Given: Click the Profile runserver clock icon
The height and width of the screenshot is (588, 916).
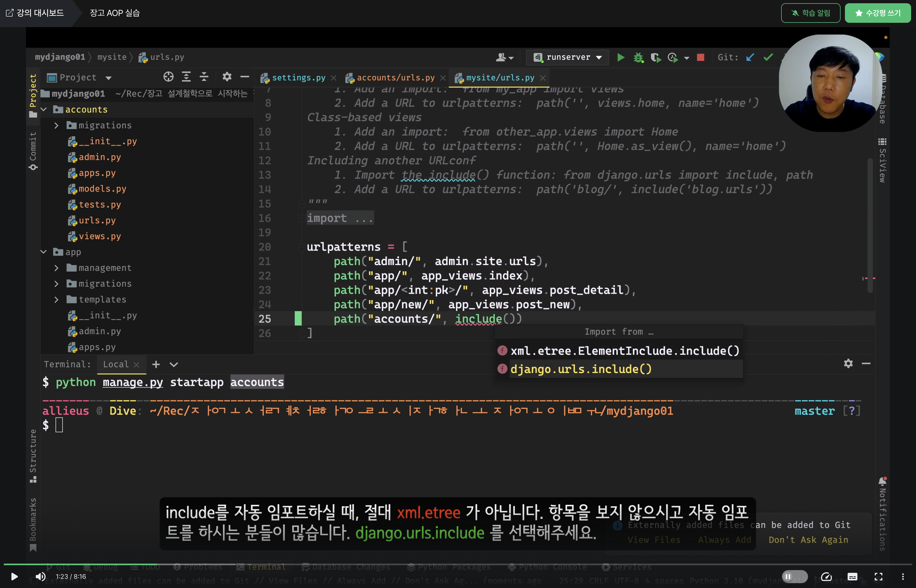Looking at the screenshot, I should click(x=673, y=57).
